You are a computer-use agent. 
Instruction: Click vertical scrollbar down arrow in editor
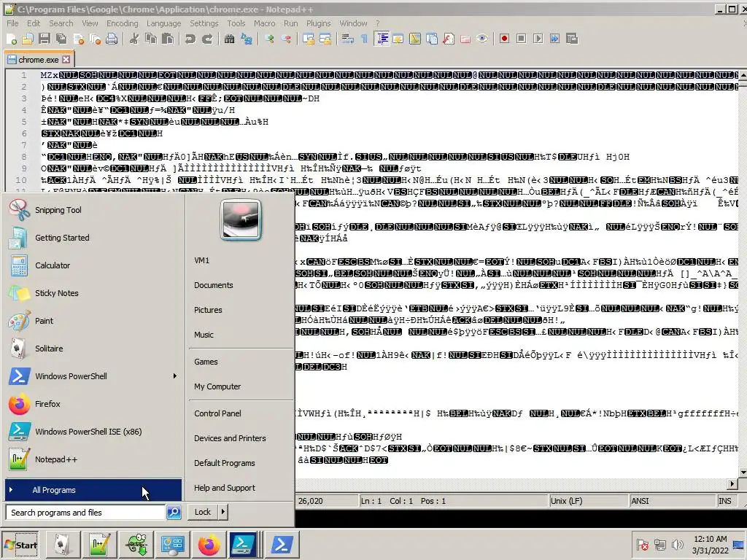click(743, 472)
